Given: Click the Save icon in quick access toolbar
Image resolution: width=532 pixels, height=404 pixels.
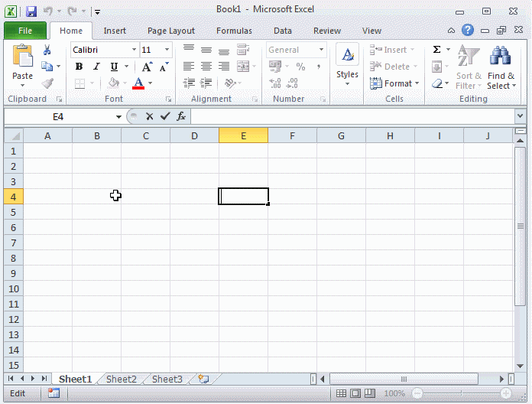Looking at the screenshot, I should coord(31,11).
